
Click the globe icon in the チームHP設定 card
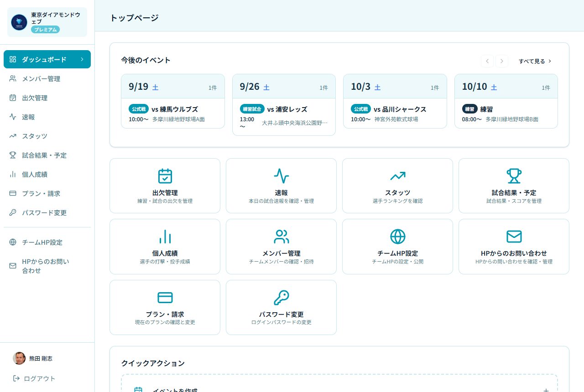[397, 237]
